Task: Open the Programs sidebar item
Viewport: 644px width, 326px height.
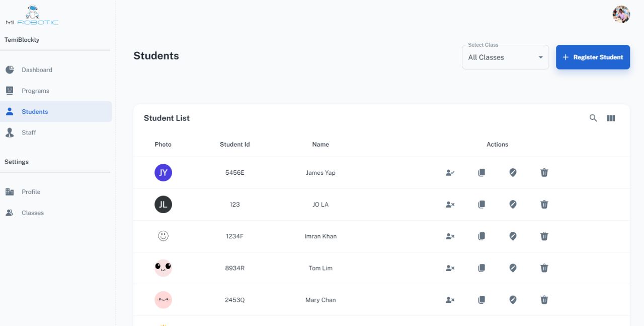Action: (35, 91)
